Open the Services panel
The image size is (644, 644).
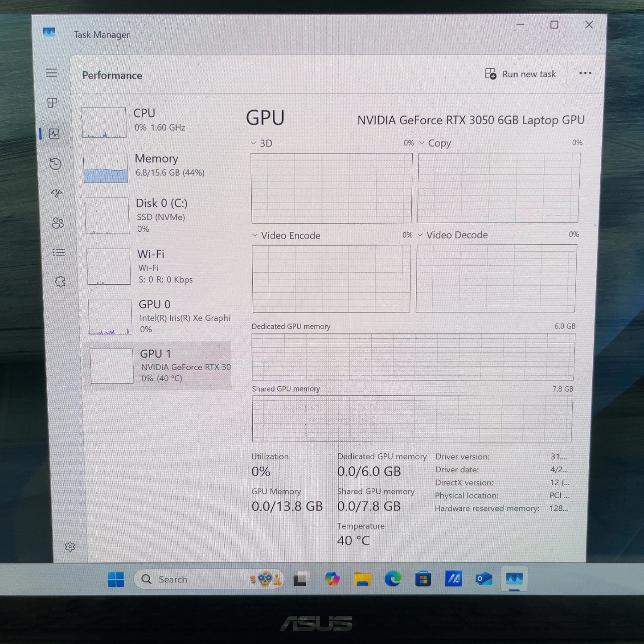coord(60,281)
